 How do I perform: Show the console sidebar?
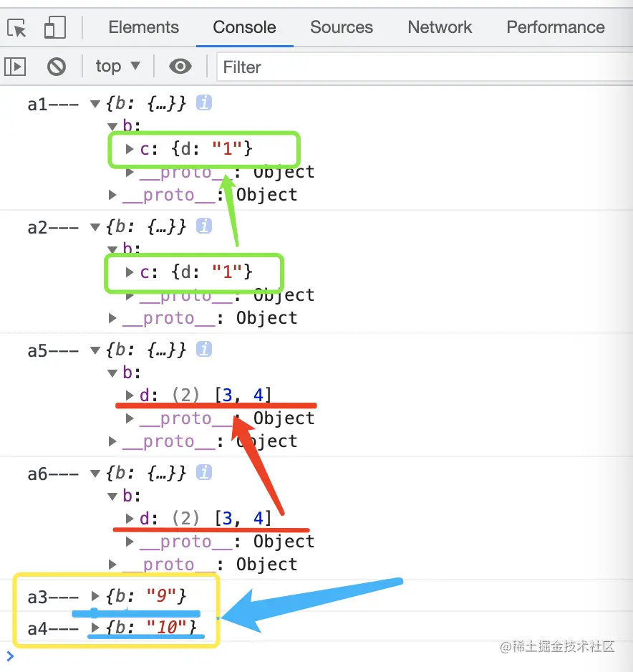tap(14, 66)
